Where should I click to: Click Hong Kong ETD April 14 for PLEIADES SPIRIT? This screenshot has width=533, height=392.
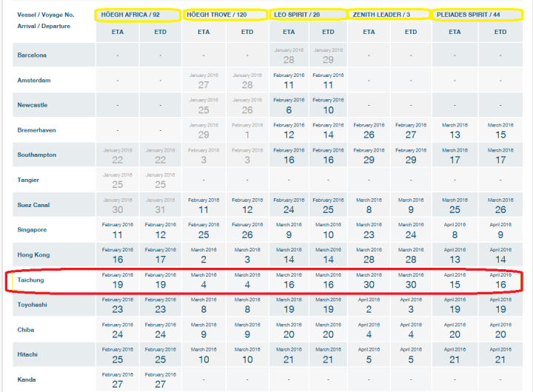(x=500, y=256)
